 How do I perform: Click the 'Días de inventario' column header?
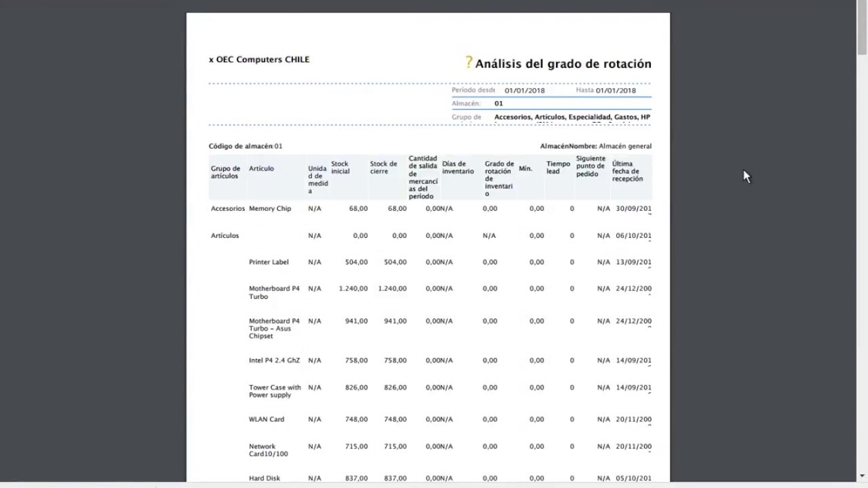click(458, 167)
